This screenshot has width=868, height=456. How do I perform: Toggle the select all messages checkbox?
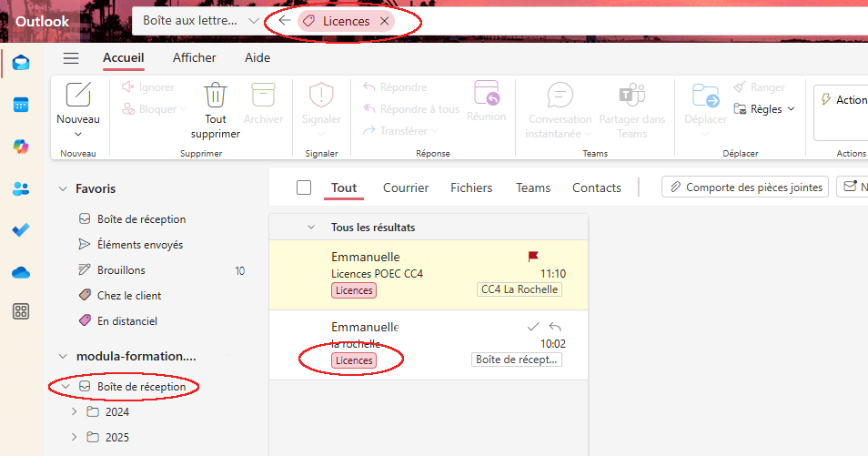click(x=304, y=187)
